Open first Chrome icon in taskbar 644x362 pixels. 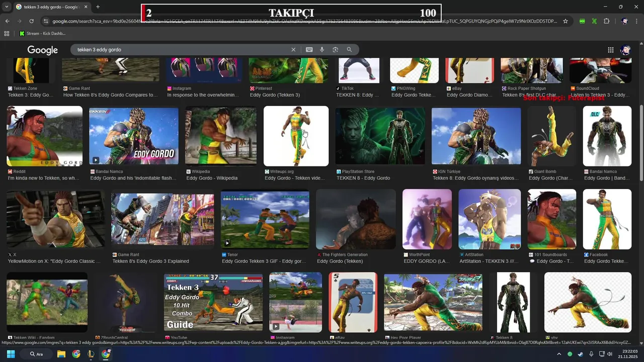76,354
